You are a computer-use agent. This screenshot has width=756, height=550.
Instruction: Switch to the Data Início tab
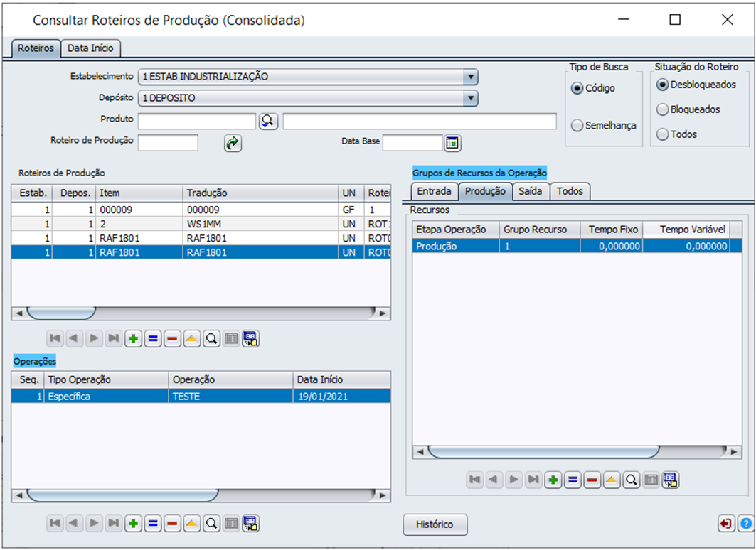tap(90, 48)
